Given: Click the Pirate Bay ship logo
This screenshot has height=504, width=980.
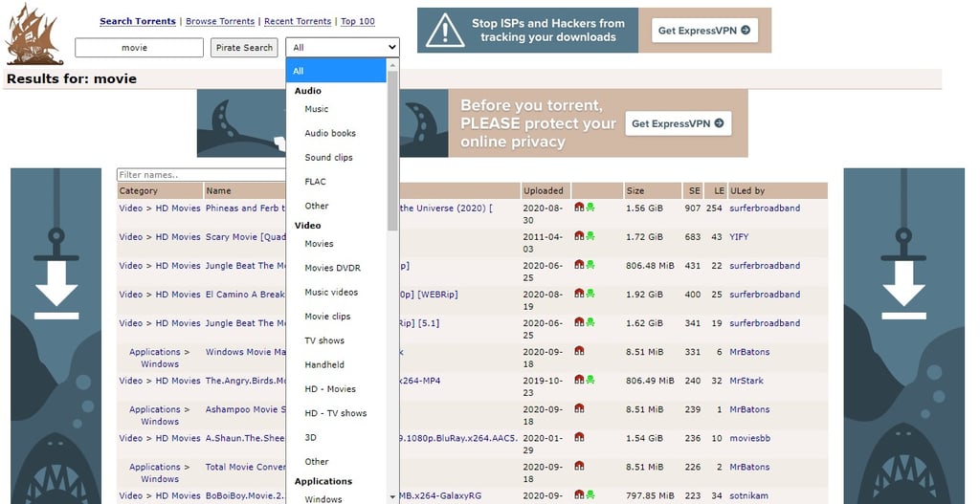Looking at the screenshot, I should pyautogui.click(x=34, y=34).
